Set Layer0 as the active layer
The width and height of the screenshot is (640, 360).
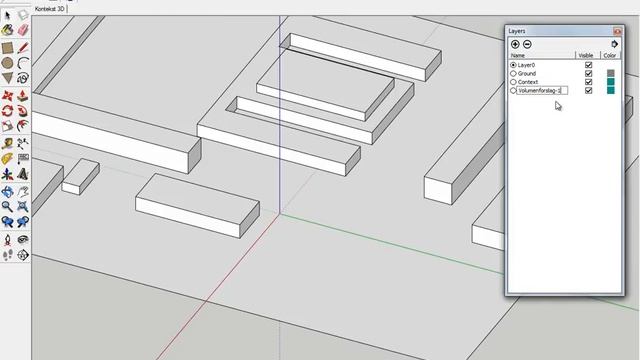click(x=513, y=65)
